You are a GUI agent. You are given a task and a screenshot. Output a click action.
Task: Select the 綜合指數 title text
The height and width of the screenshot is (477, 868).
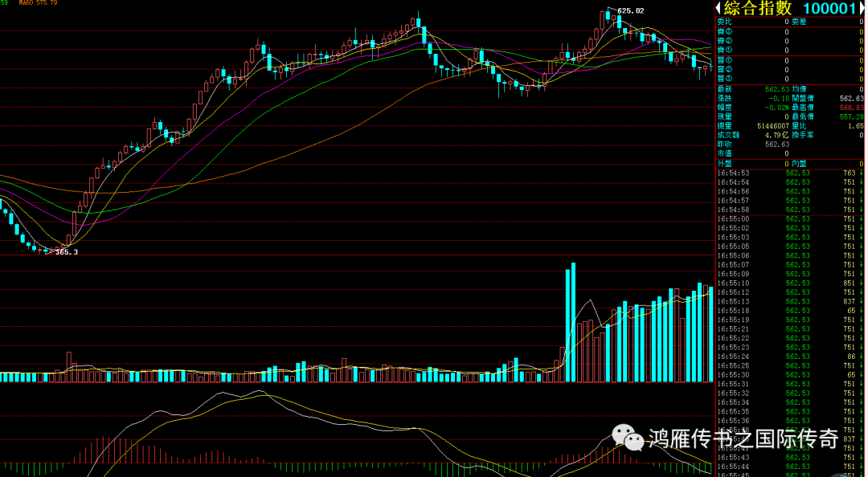click(757, 8)
